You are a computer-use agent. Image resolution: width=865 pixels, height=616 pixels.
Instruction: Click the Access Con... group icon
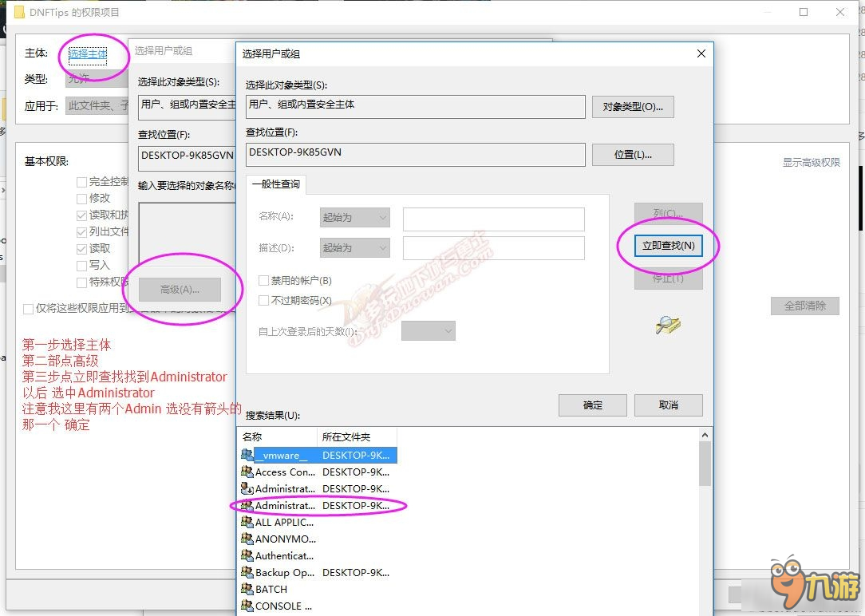(247, 472)
